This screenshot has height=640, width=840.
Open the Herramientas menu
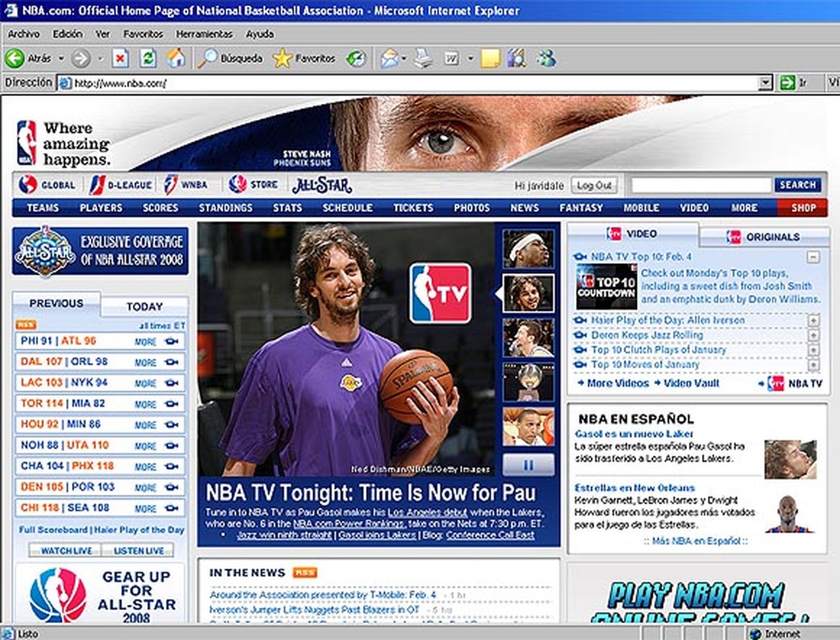205,34
